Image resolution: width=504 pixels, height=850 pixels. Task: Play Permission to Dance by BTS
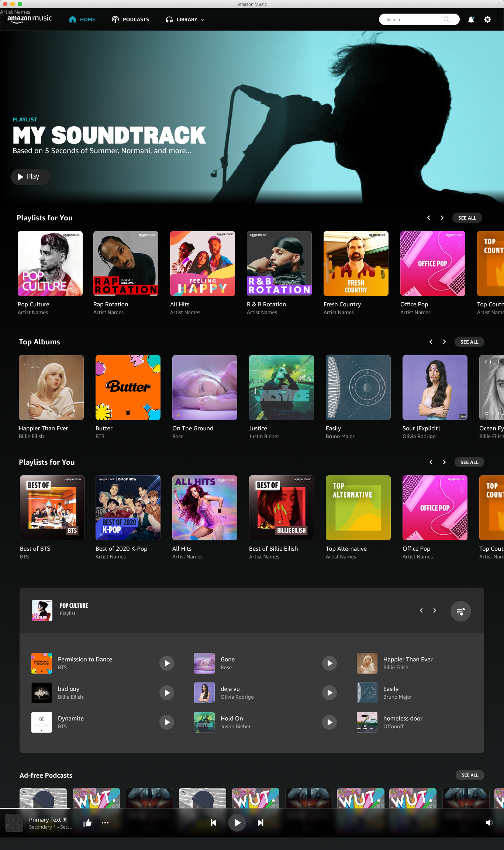point(167,663)
